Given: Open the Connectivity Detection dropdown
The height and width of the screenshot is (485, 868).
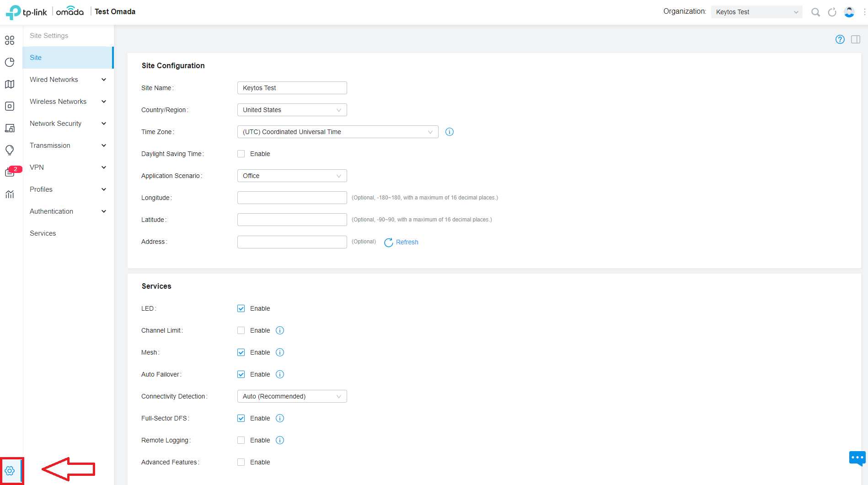Looking at the screenshot, I should coord(292,396).
